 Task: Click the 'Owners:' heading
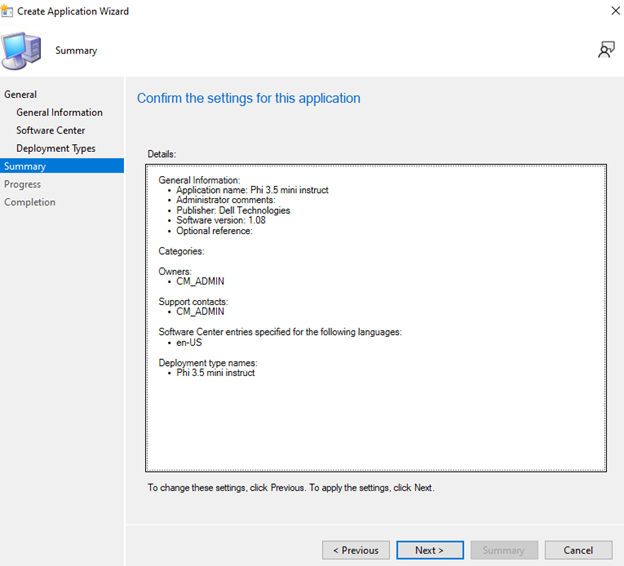click(x=175, y=271)
